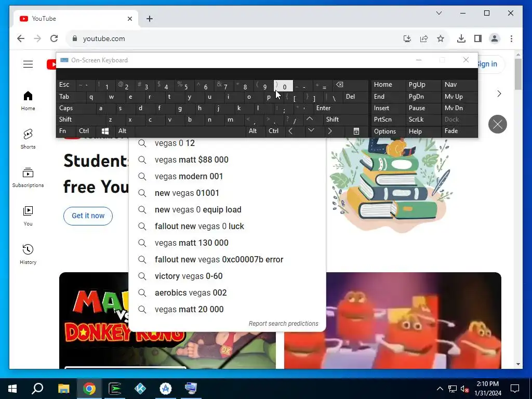Image resolution: width=532 pixels, height=399 pixels.
Task: Toggle Fn key on On-Screen Keyboard
Action: pos(66,131)
